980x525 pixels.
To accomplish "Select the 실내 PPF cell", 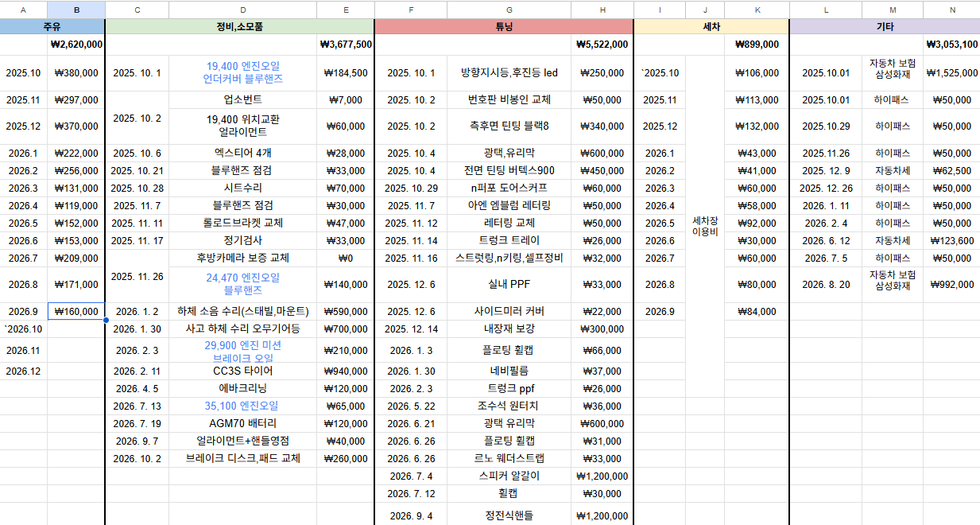I will 509,285.
